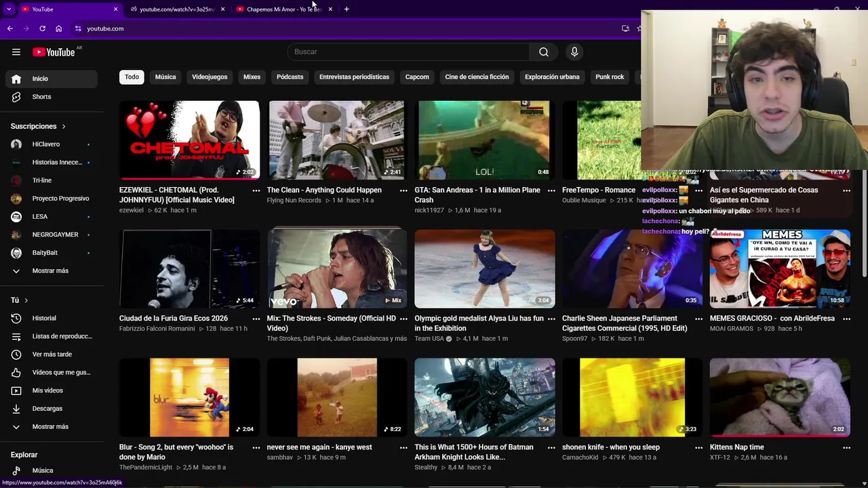
Task: Open Listas de reproducción
Action: (x=52, y=336)
